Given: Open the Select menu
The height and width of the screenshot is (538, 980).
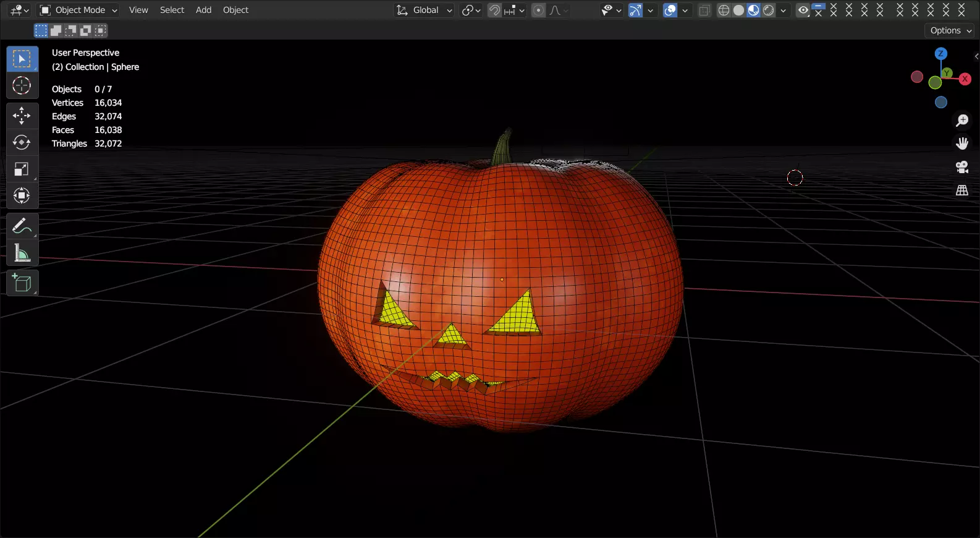Looking at the screenshot, I should pyautogui.click(x=172, y=10).
